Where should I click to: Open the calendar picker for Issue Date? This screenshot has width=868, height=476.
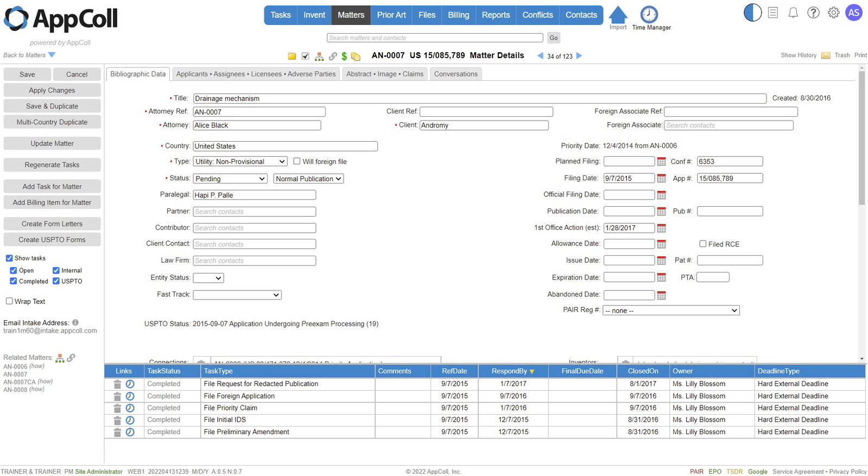(x=661, y=261)
